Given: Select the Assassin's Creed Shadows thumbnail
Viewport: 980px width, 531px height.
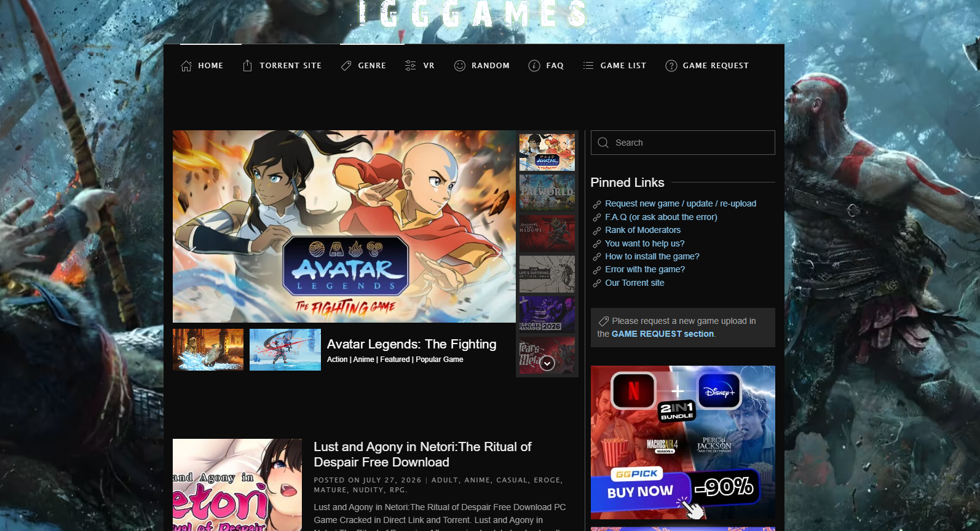Looking at the screenshot, I should (547, 234).
